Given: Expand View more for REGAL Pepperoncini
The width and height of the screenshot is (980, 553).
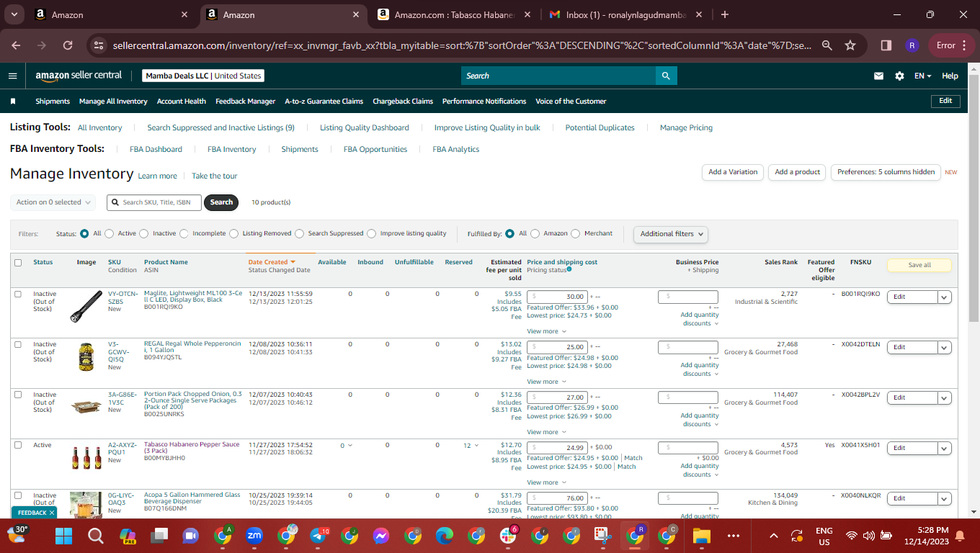Looking at the screenshot, I should pyautogui.click(x=546, y=382).
